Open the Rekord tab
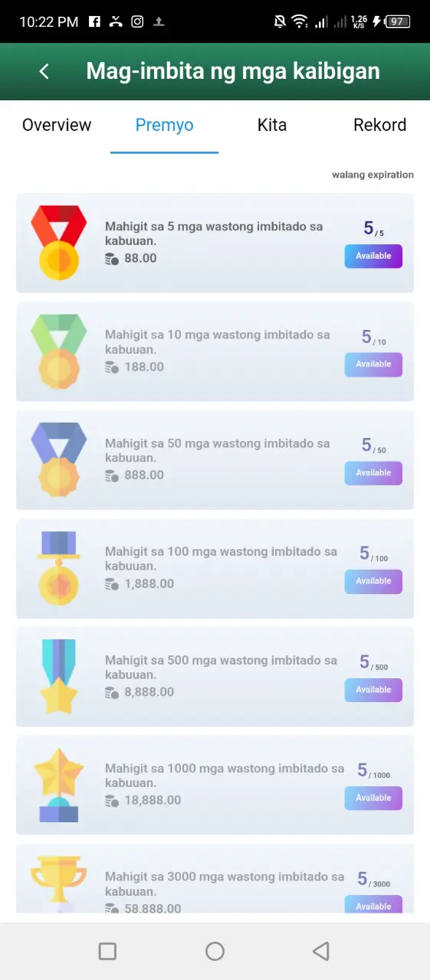The height and width of the screenshot is (980, 430). (x=380, y=126)
